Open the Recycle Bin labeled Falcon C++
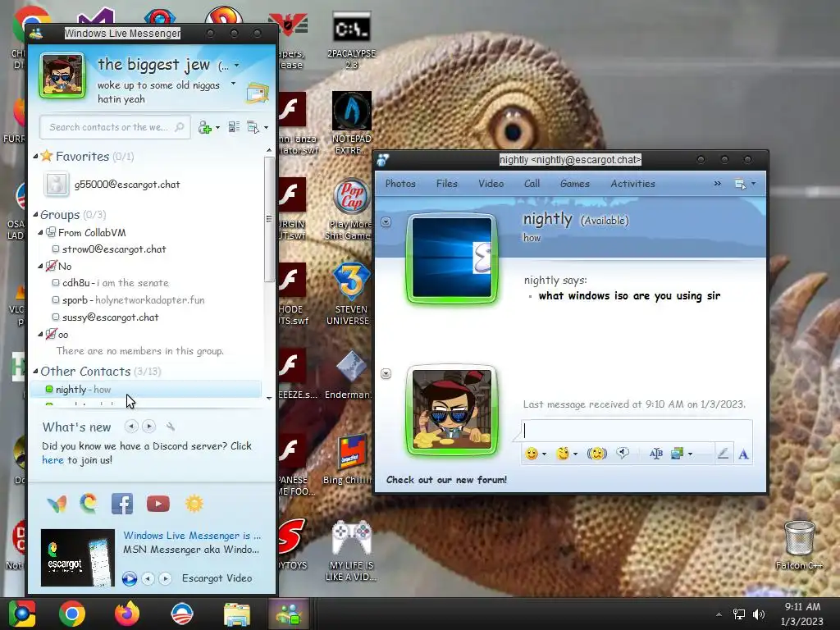Viewport: 840px width, 630px height. point(799,546)
